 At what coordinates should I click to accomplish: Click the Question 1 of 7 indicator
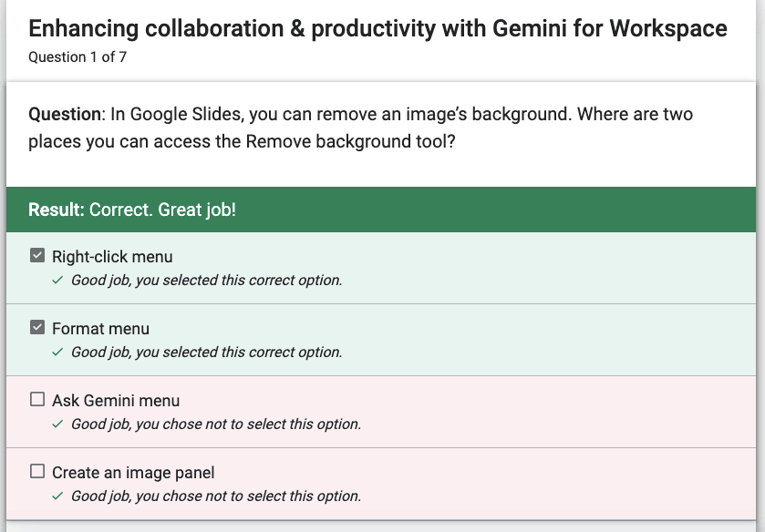point(78,57)
